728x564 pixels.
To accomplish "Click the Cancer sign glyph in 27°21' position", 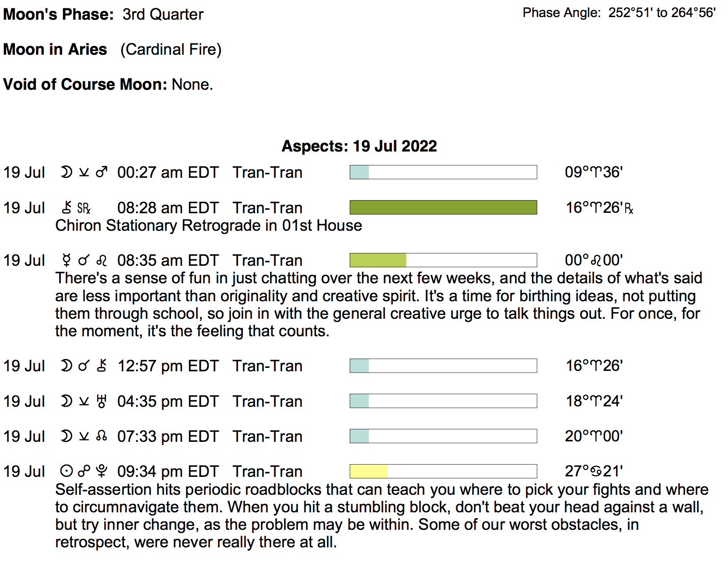I will coord(596,471).
